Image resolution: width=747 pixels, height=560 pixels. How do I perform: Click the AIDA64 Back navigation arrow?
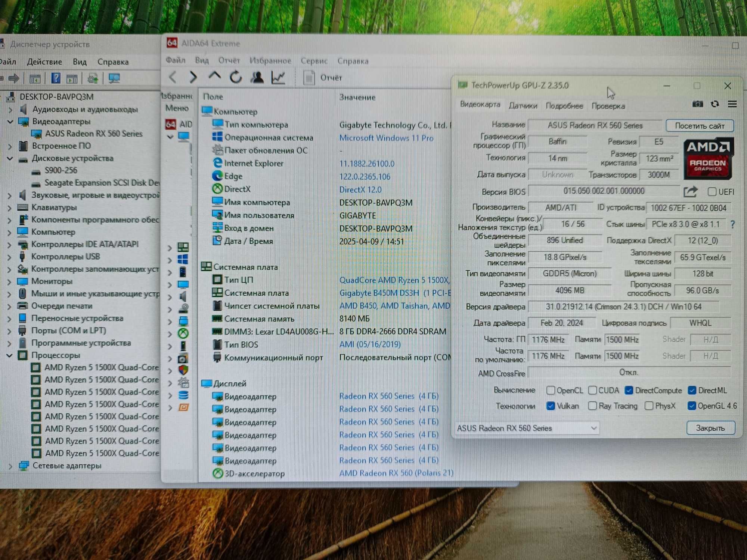tap(173, 77)
